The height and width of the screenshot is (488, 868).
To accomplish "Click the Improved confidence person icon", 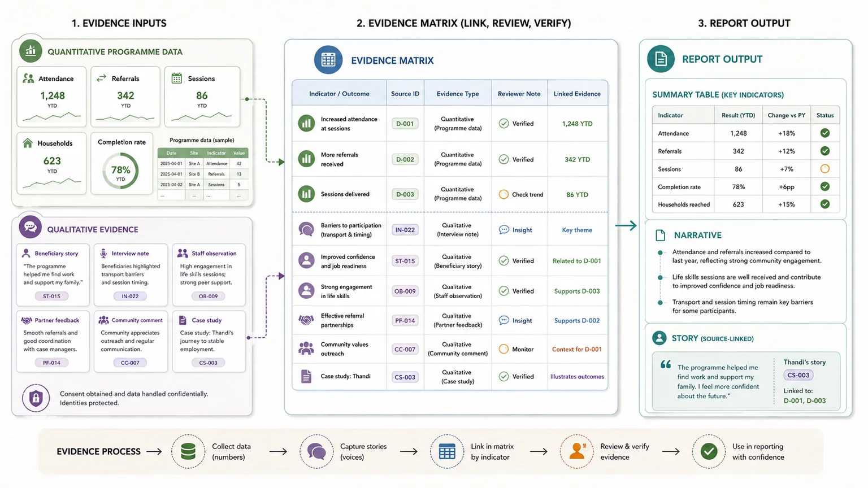I will (306, 260).
